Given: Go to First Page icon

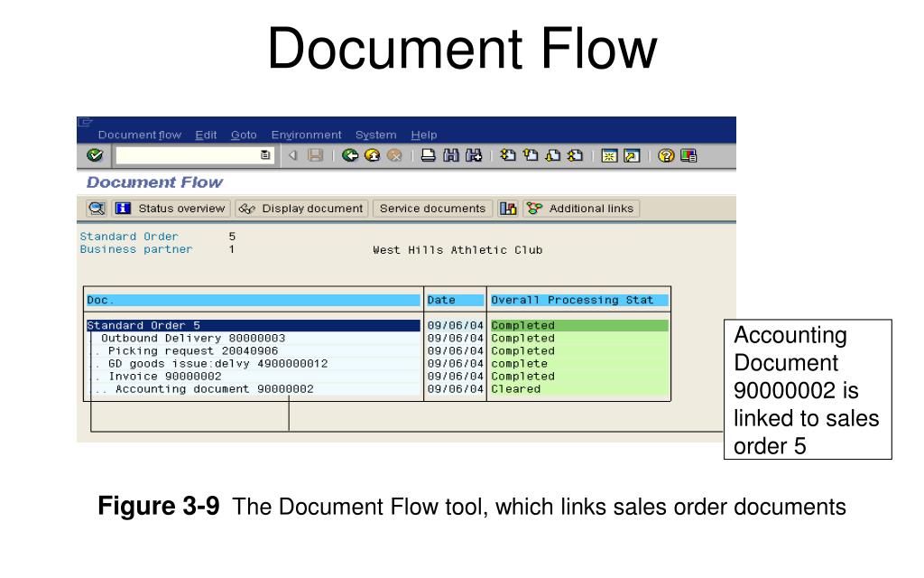Looking at the screenshot, I should click(x=508, y=155).
